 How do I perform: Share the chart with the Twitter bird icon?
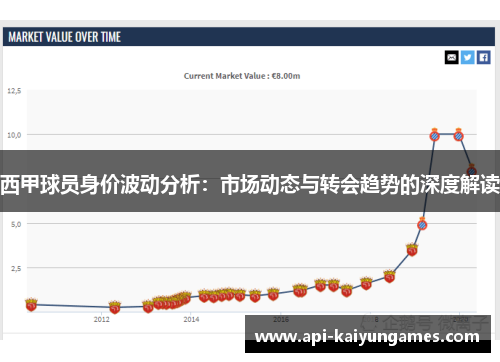pos(467,57)
